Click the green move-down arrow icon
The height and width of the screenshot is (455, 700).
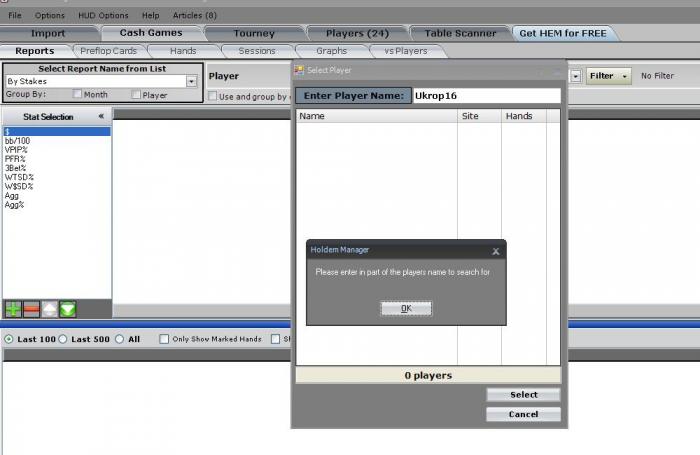click(x=67, y=309)
